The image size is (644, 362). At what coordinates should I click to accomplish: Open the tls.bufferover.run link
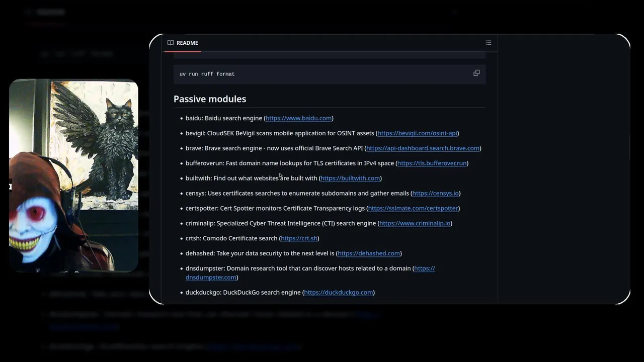tap(432, 163)
